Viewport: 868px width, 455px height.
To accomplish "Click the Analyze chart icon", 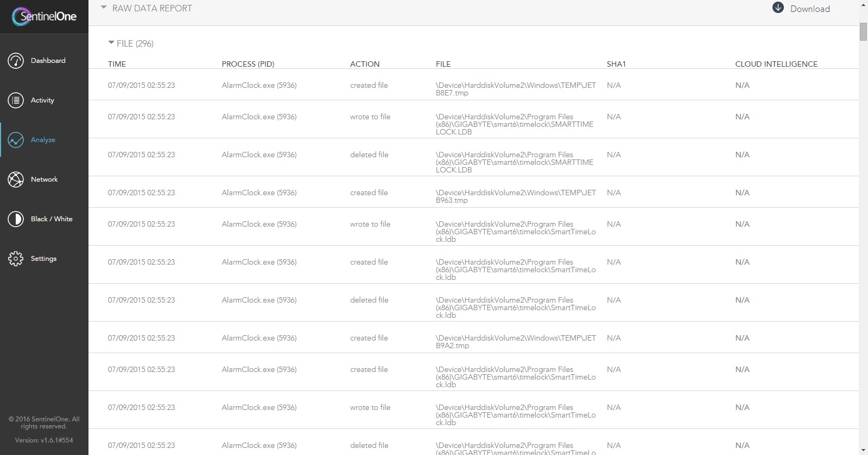I will pyautogui.click(x=16, y=140).
